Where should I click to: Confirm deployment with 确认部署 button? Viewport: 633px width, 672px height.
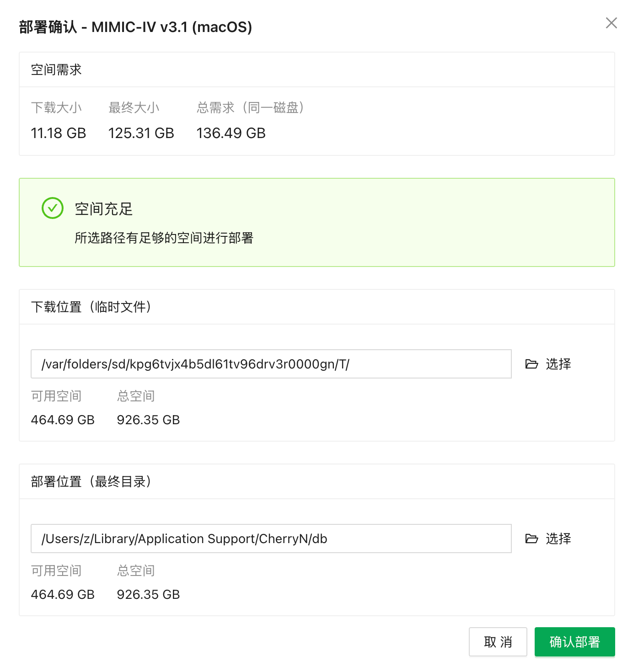tap(574, 642)
